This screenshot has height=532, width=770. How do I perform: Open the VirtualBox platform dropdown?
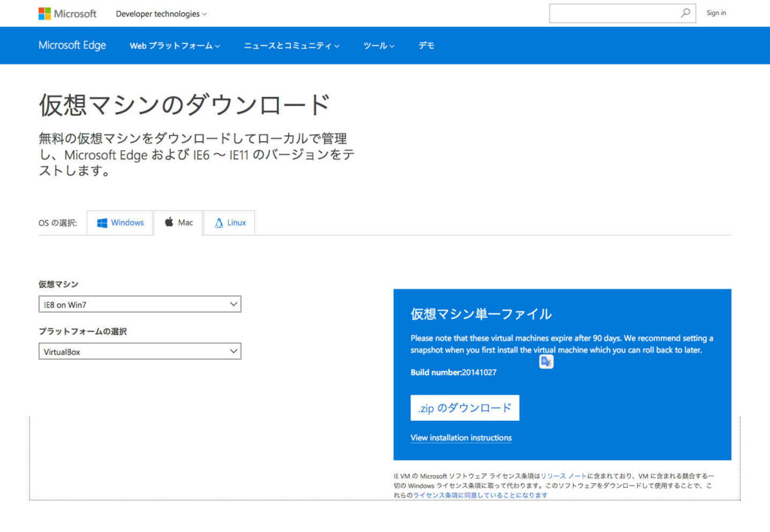click(x=140, y=352)
